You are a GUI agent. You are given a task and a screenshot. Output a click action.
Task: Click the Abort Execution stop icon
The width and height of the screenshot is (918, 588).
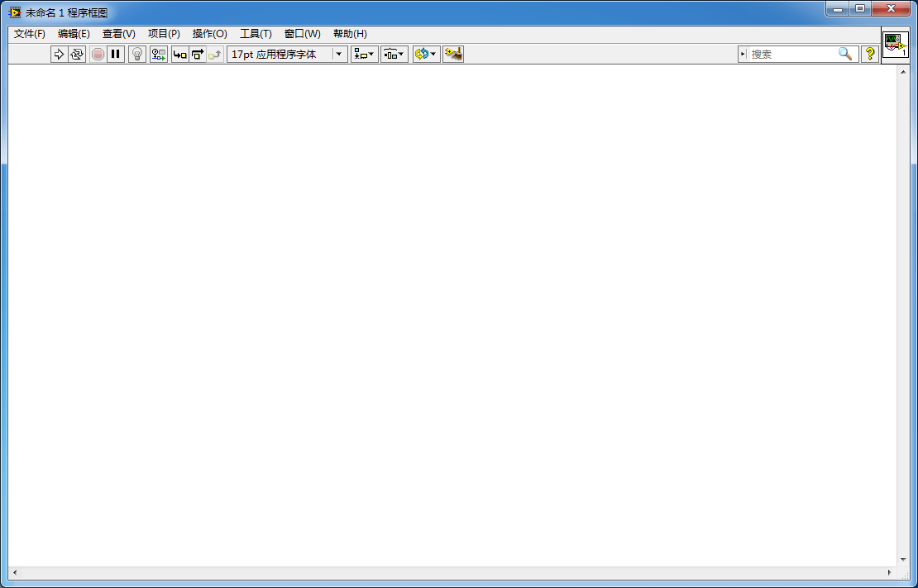click(x=98, y=54)
